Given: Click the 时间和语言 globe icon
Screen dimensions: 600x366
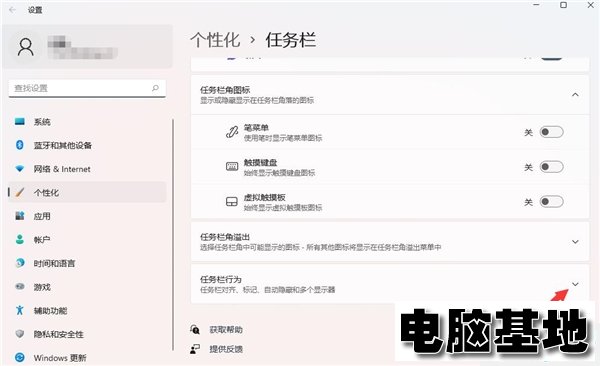Looking at the screenshot, I should click(20, 263).
